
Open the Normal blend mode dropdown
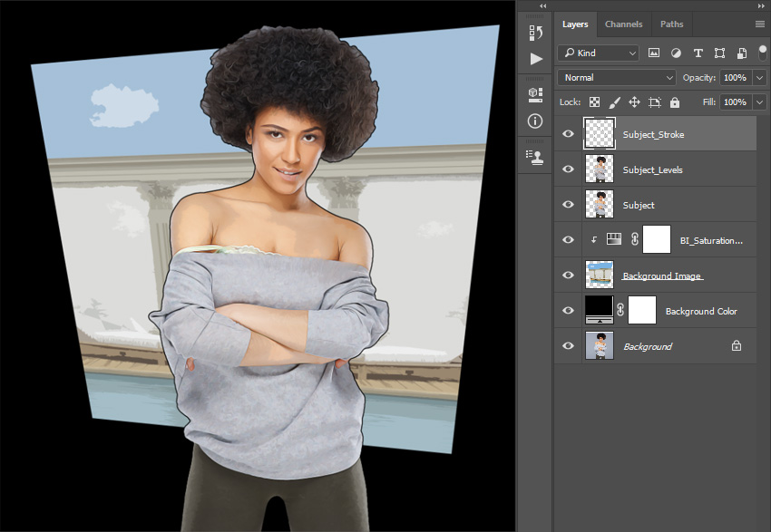617,78
